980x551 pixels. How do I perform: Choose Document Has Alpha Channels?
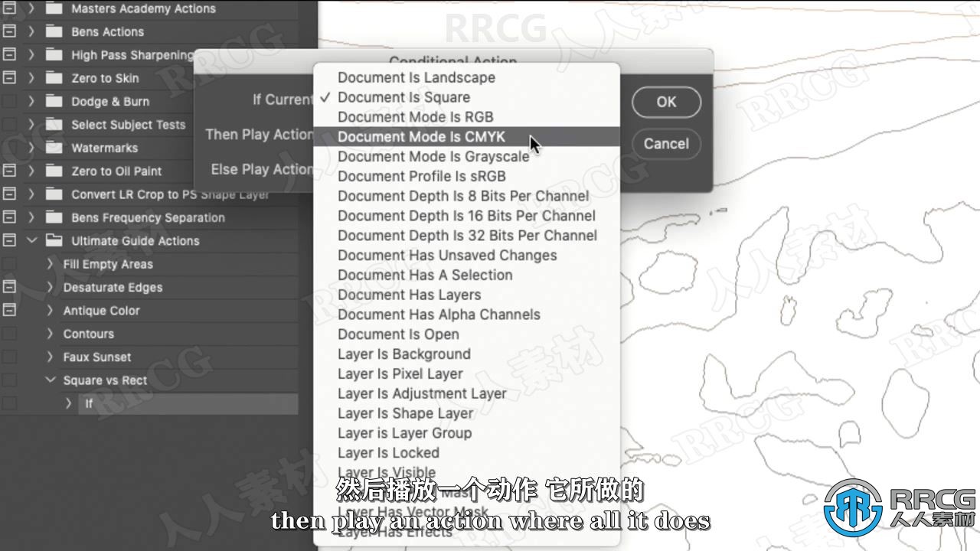pyautogui.click(x=466, y=315)
